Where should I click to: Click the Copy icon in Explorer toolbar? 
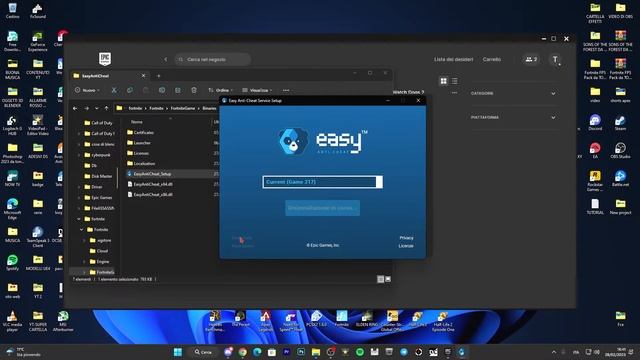[130, 90]
